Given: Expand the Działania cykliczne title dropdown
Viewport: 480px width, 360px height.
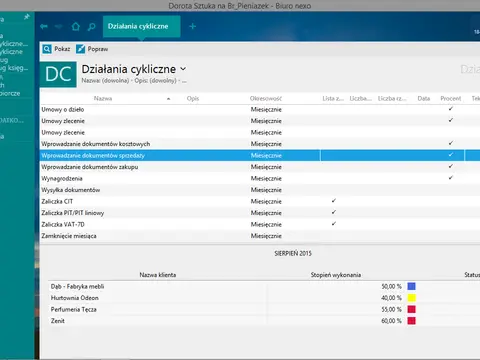Looking at the screenshot, I should click(183, 69).
